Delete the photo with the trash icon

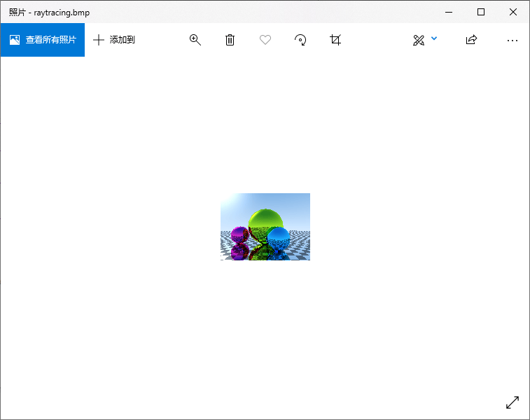pyautogui.click(x=230, y=40)
